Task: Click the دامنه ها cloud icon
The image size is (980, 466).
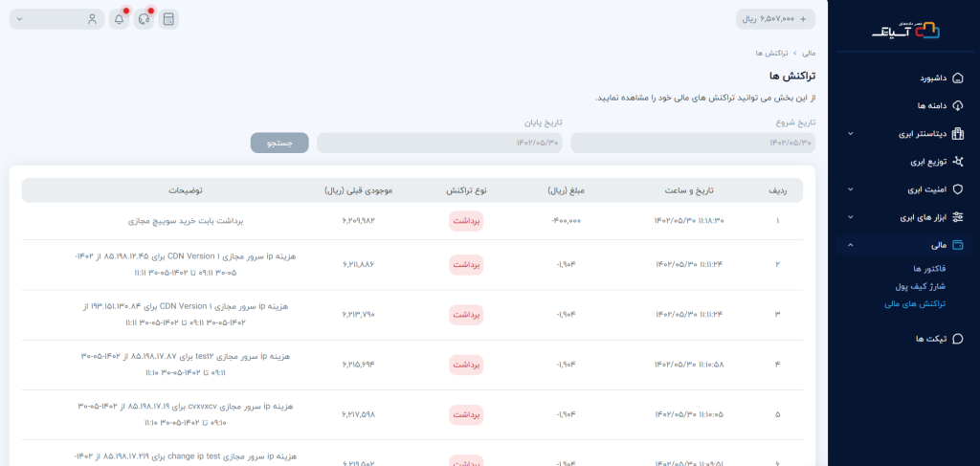Action: point(958,105)
